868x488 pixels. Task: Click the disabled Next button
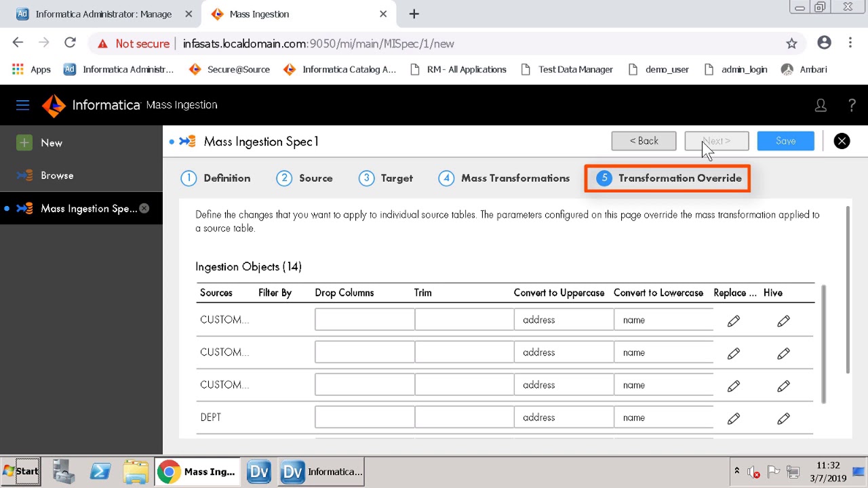point(716,141)
